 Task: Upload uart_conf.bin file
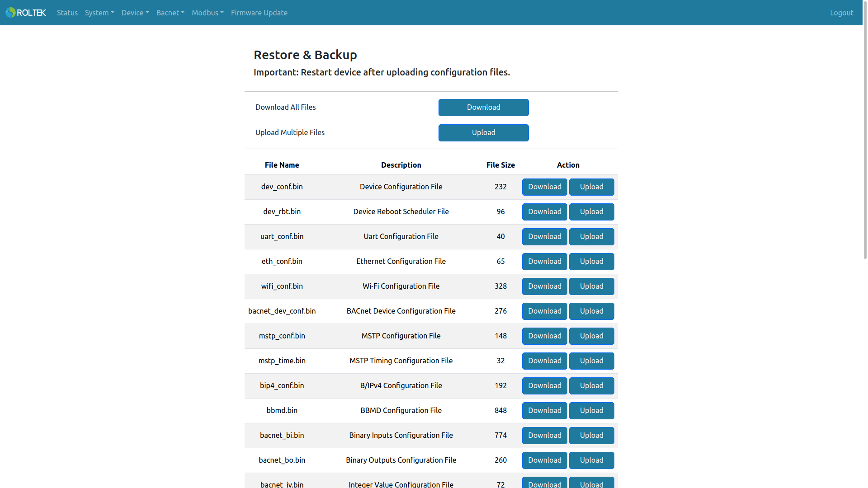coord(591,237)
